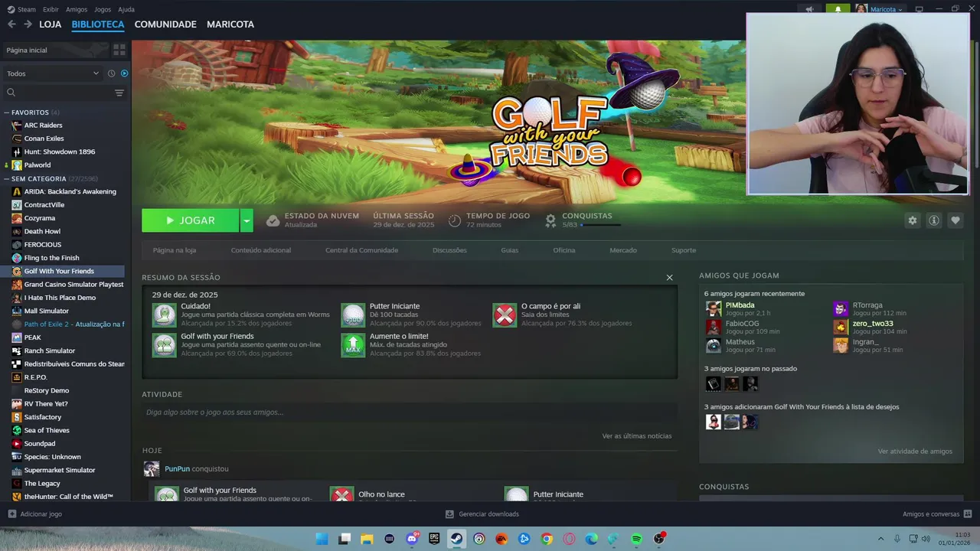Viewport: 980px width, 551px height.
Task: Close the RESUMO DA SESSÃO panel
Action: pyautogui.click(x=669, y=278)
